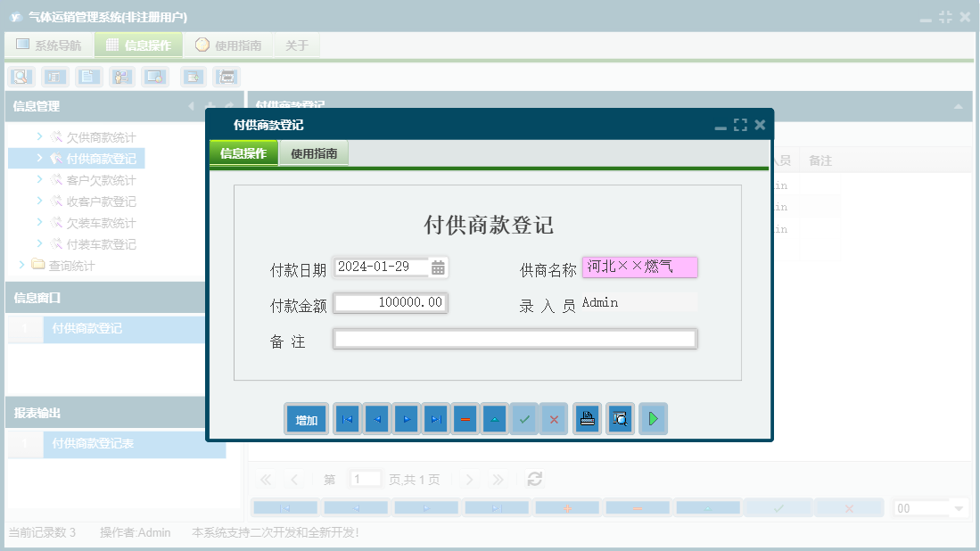980x551 pixels.
Task: Click the green run arrow in the dialog
Action: click(653, 418)
